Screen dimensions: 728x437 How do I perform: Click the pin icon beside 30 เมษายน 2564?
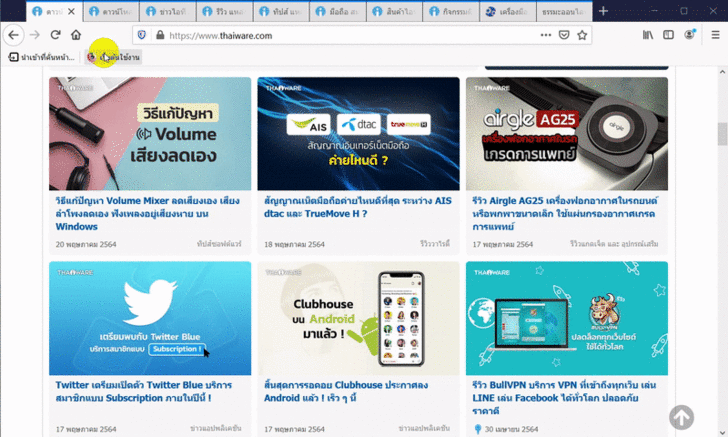coord(478,429)
